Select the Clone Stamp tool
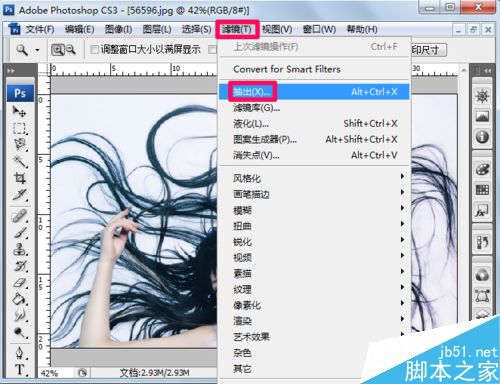Image resolution: width=500 pixels, height=384 pixels. click(x=19, y=249)
